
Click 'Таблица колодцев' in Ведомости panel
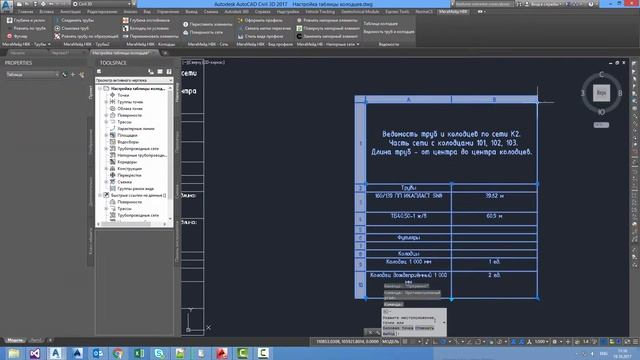(380, 24)
